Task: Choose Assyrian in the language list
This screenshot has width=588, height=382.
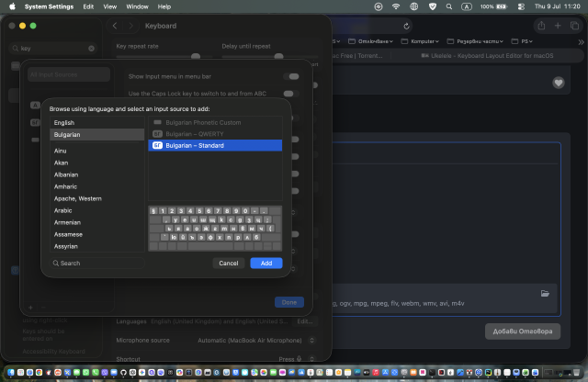Action: point(96,246)
